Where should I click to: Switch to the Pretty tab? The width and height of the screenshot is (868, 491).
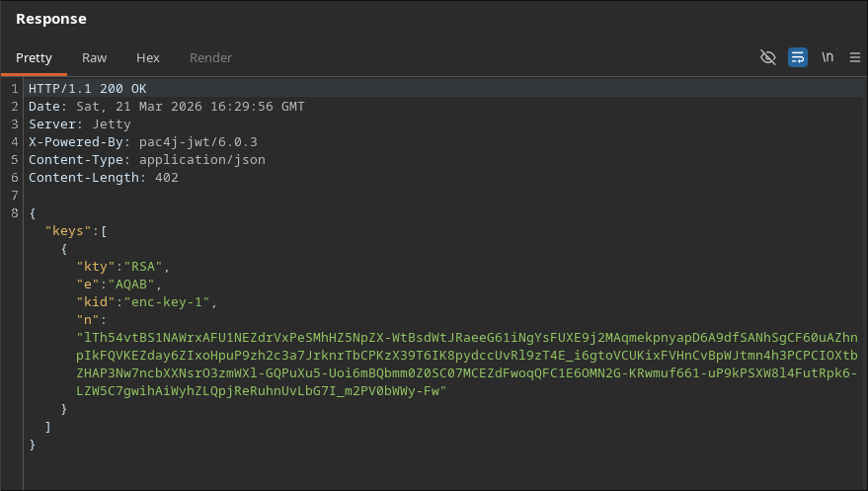coord(34,57)
